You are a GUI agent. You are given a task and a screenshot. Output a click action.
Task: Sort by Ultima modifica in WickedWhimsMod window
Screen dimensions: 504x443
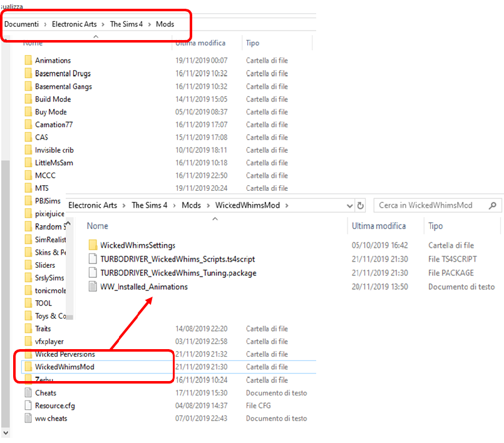(x=379, y=226)
